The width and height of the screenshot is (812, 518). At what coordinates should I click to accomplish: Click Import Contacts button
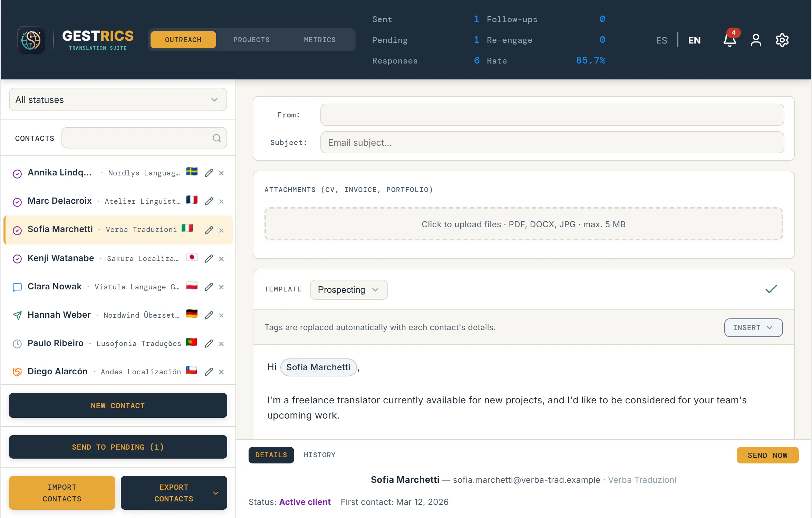coord(62,493)
